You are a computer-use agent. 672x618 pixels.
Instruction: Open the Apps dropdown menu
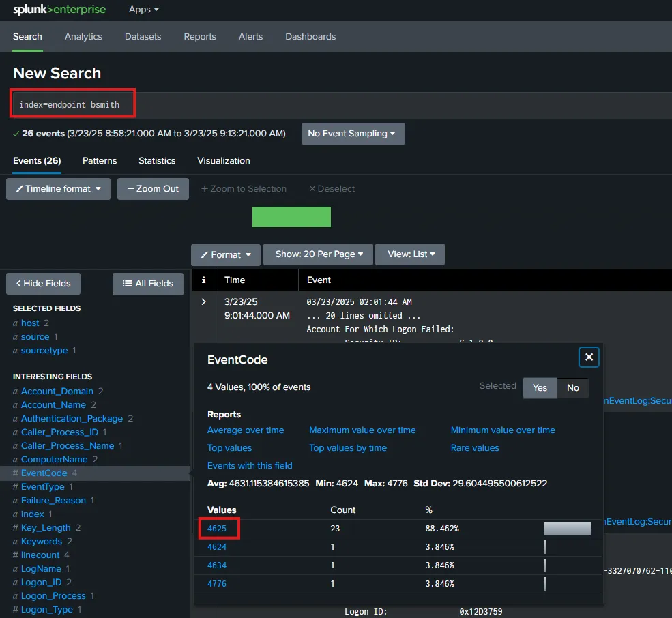click(x=143, y=10)
